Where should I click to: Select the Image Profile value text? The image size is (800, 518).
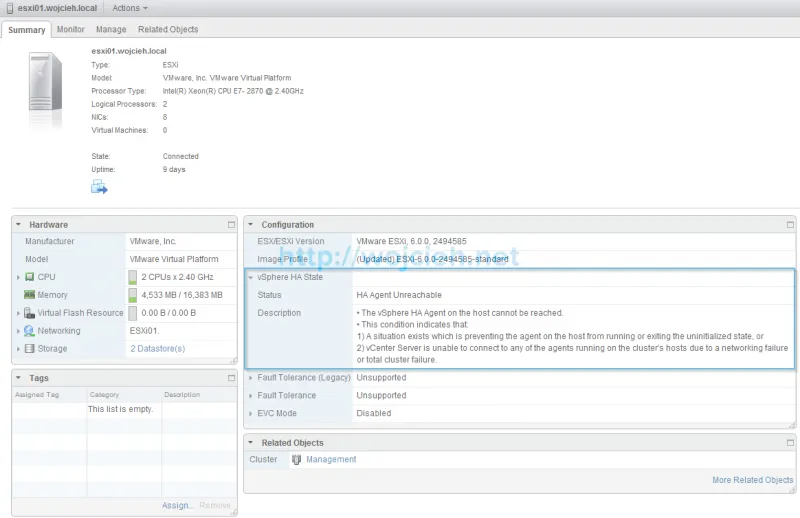(x=432, y=259)
